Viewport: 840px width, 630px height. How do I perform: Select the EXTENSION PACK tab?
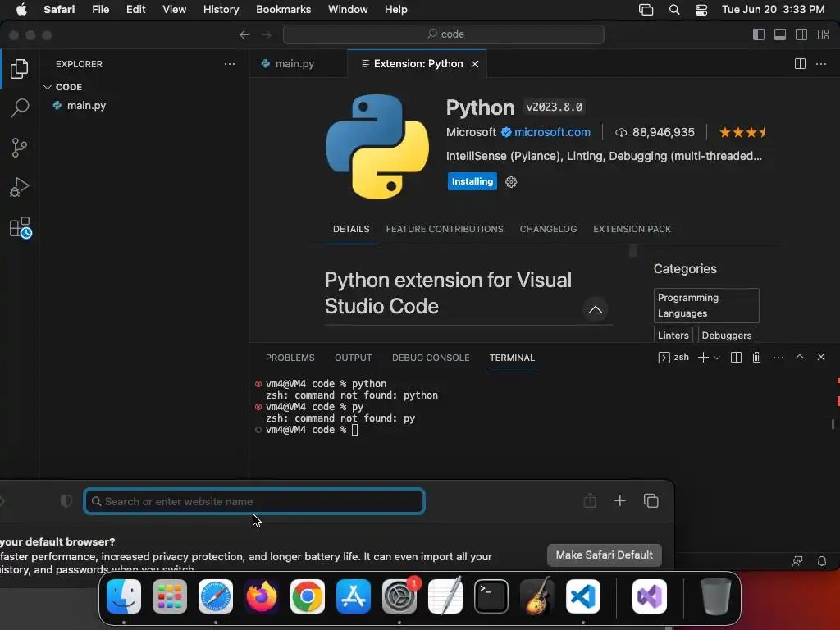632,229
